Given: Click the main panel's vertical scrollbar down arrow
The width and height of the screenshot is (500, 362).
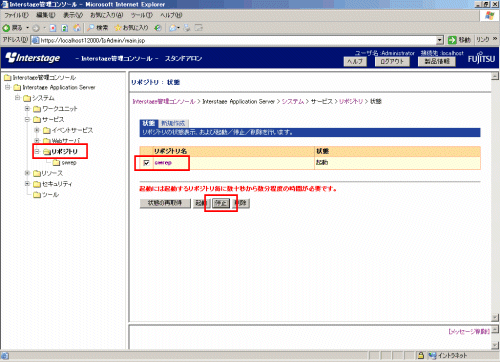Looking at the screenshot, I should [495, 317].
